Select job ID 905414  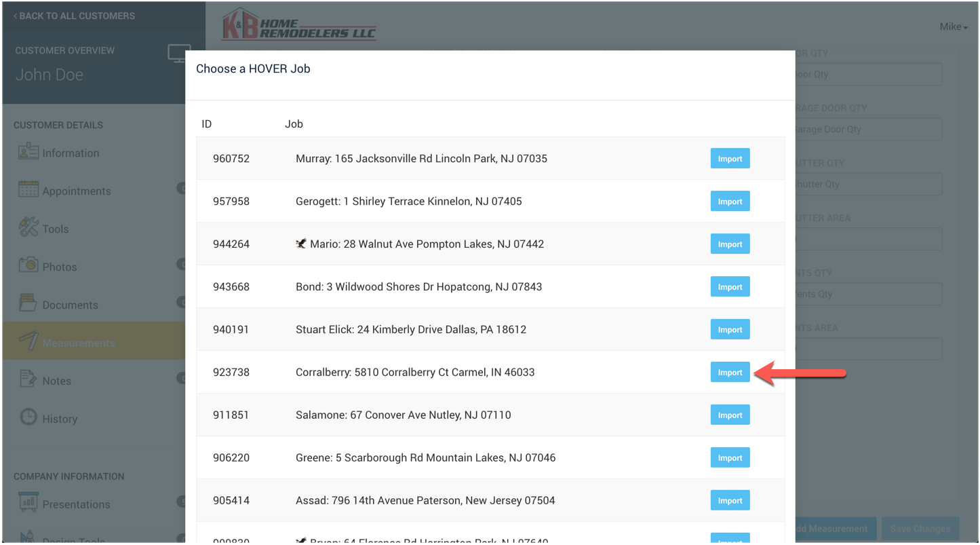[231, 501]
